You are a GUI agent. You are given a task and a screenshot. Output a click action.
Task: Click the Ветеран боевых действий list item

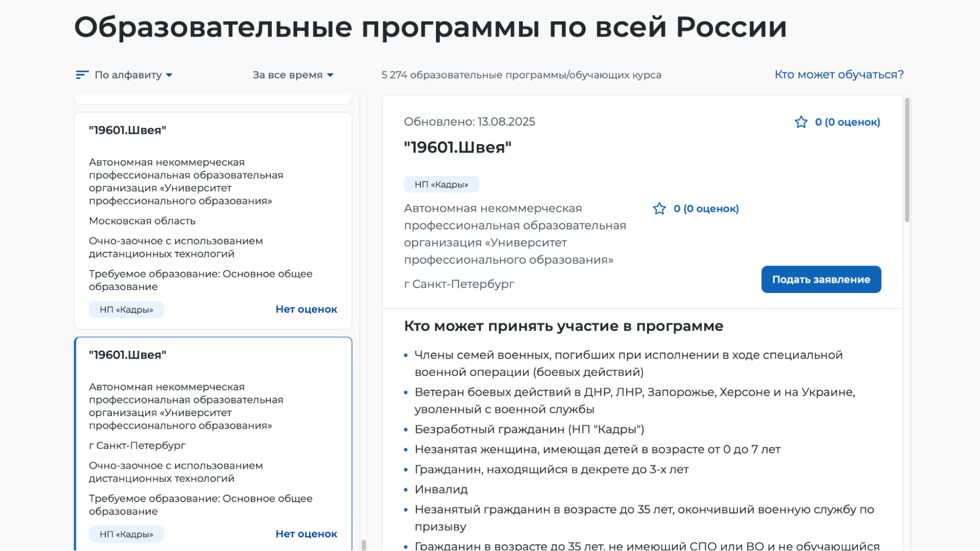tap(635, 401)
